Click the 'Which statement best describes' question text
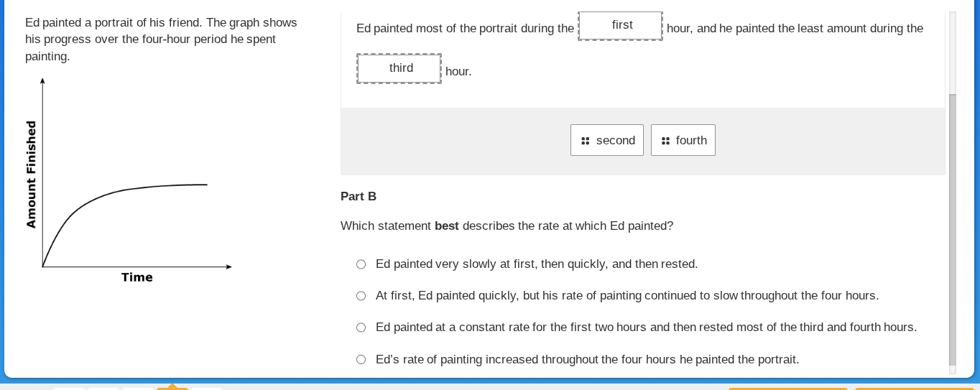The image size is (980, 390). point(507,226)
